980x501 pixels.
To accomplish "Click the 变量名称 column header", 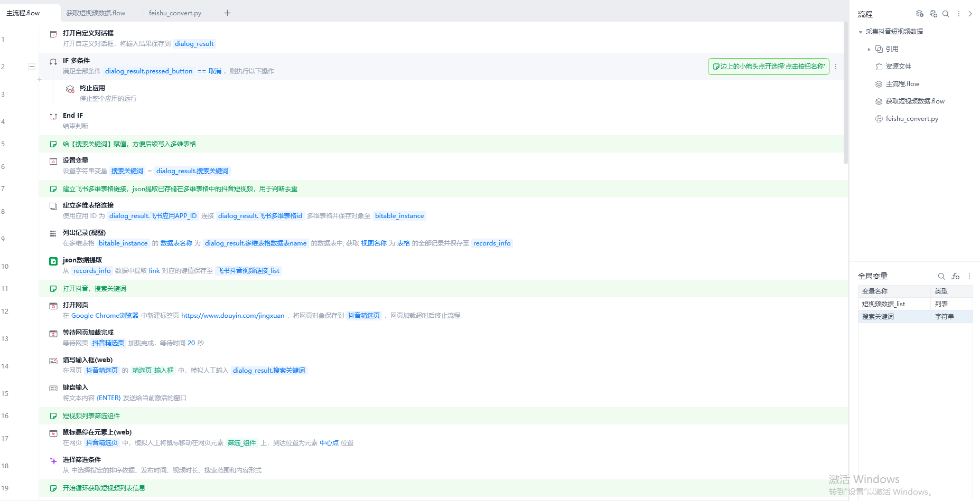I will coord(894,291).
